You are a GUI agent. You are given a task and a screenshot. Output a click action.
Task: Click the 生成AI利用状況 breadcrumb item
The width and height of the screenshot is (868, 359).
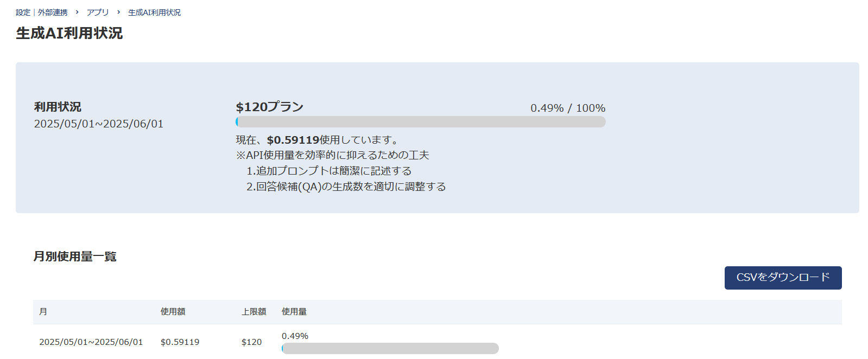[154, 12]
